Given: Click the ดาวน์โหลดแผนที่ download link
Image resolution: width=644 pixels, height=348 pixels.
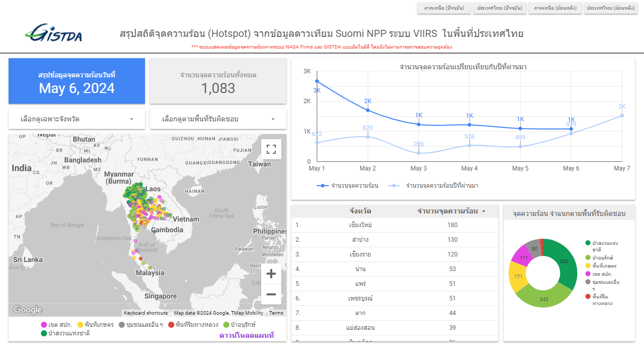Looking at the screenshot, I should coord(246,335).
